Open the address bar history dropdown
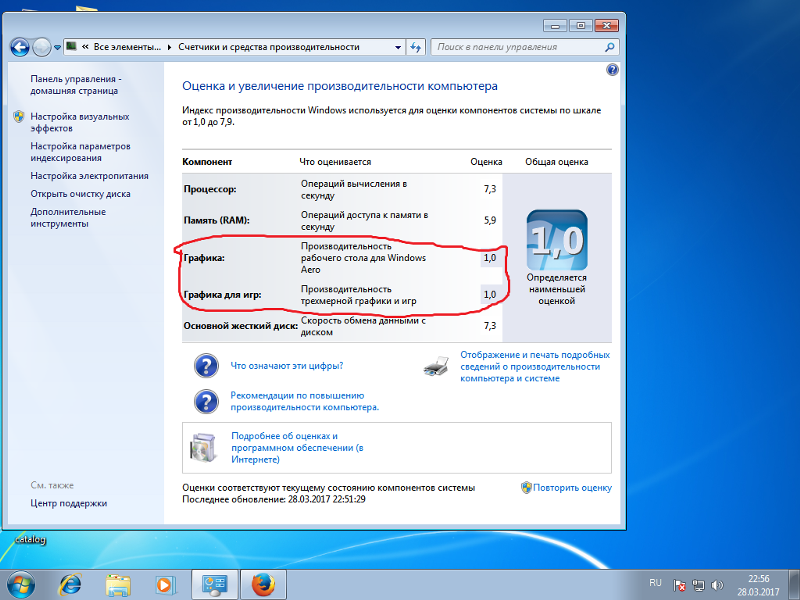The width and height of the screenshot is (800, 600). 398,47
